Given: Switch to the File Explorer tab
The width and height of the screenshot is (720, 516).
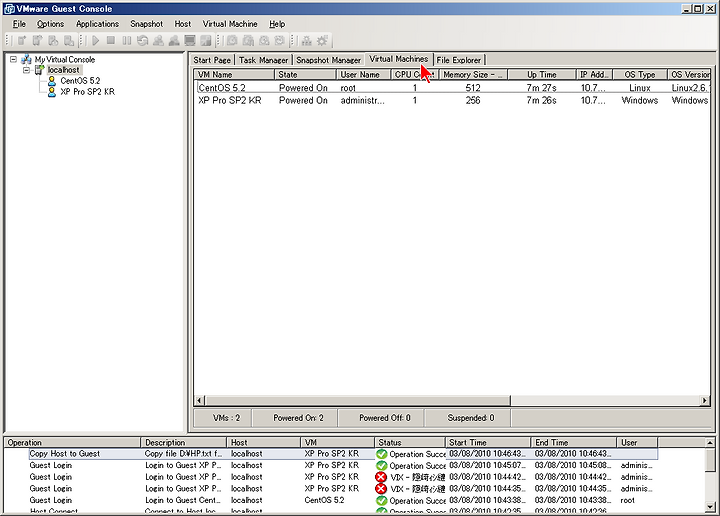Looking at the screenshot, I should 459,60.
